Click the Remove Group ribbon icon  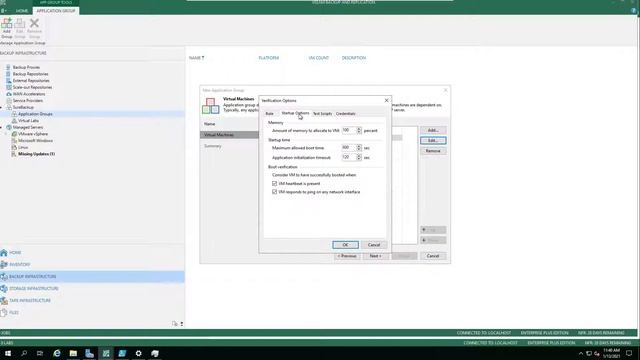coord(34,28)
